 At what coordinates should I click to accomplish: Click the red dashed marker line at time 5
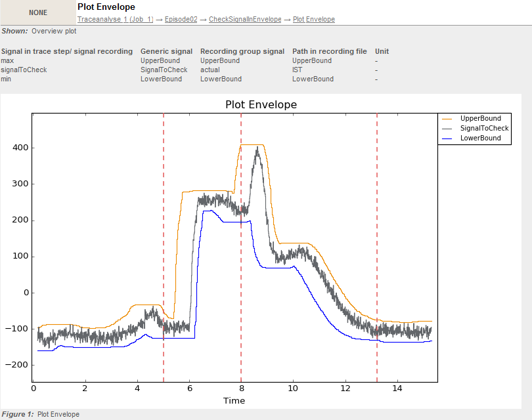coord(164,248)
